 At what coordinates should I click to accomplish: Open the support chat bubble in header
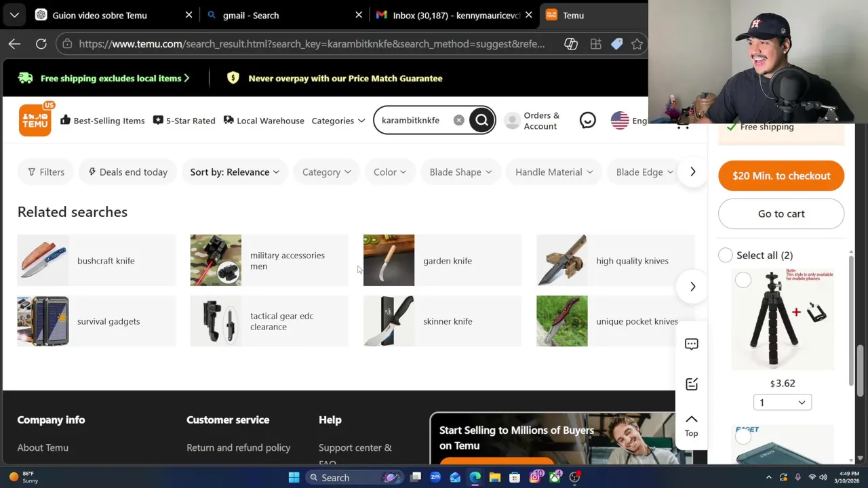pos(588,120)
